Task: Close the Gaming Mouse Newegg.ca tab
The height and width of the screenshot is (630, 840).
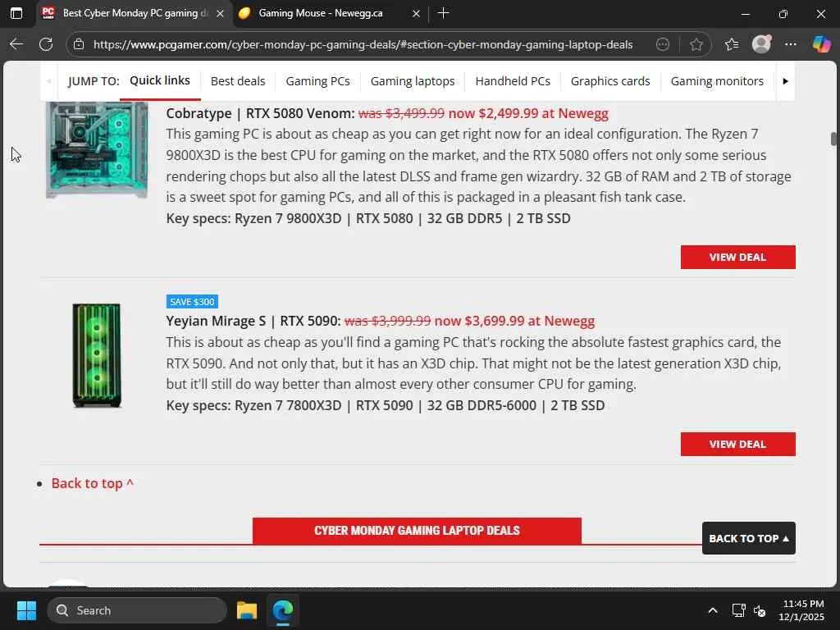Action: click(416, 13)
